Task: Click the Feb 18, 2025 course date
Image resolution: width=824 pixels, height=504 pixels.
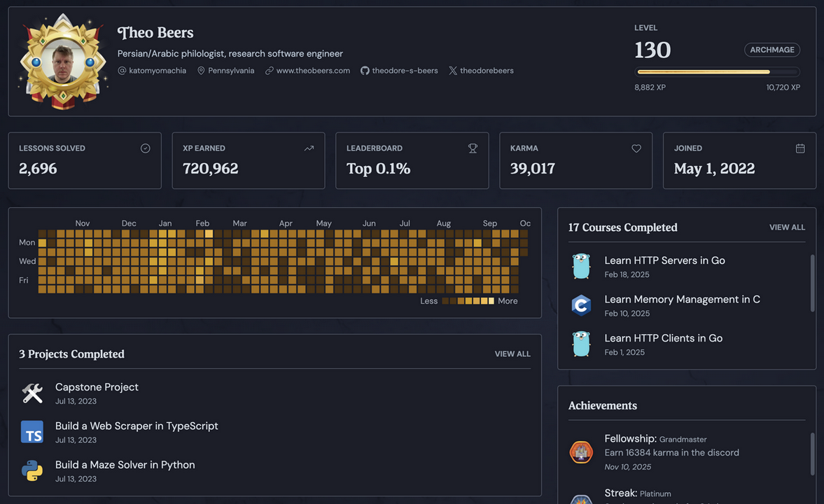Action: [x=627, y=274]
